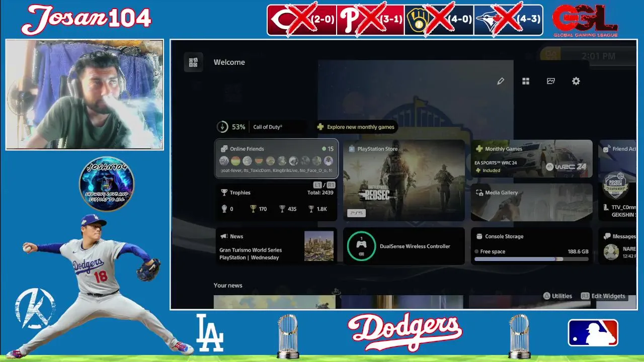
Task: Click the Monthly Games plus icon
Action: click(x=479, y=149)
